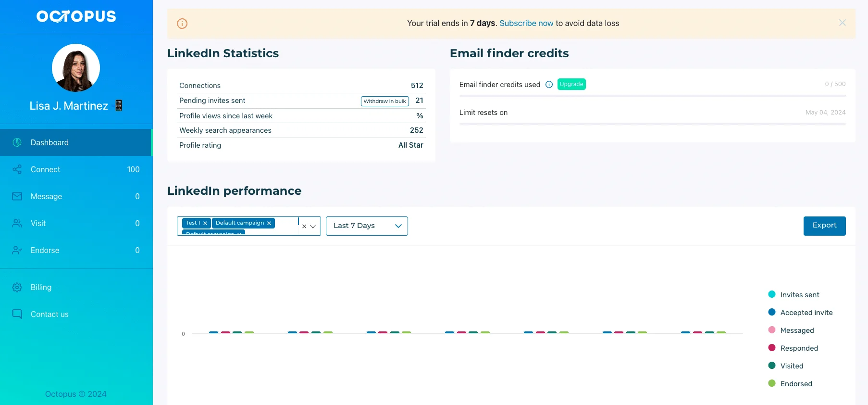Click the Withdraw in bulk button
The height and width of the screenshot is (405, 868).
(x=384, y=101)
